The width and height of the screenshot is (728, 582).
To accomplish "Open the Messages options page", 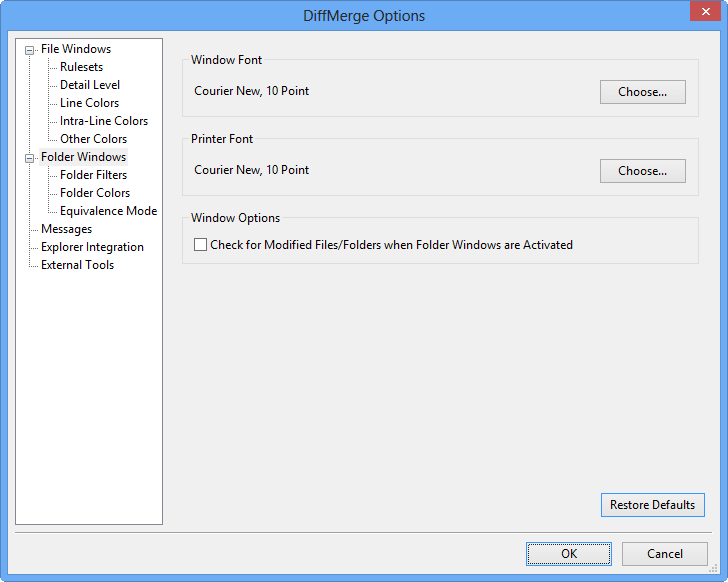I will point(66,229).
